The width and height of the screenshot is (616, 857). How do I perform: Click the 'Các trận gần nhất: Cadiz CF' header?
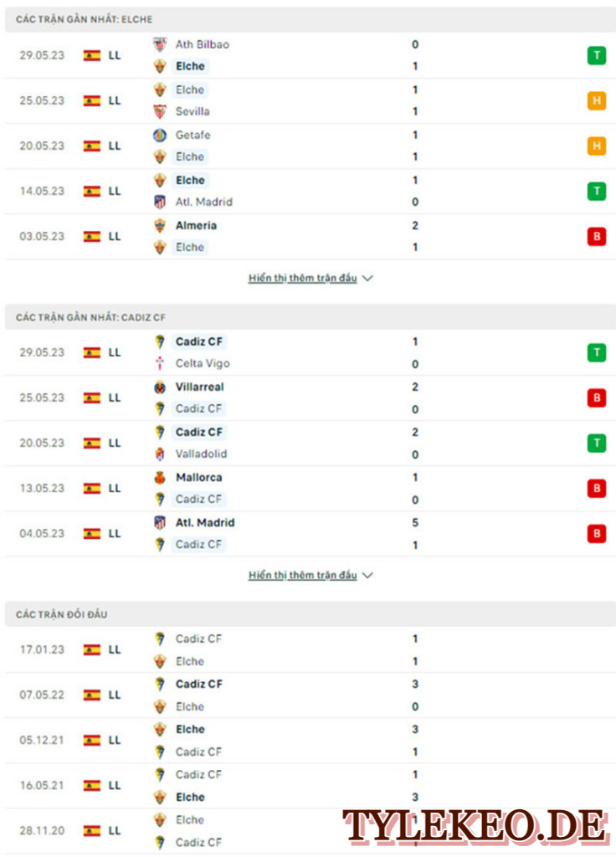(85, 316)
